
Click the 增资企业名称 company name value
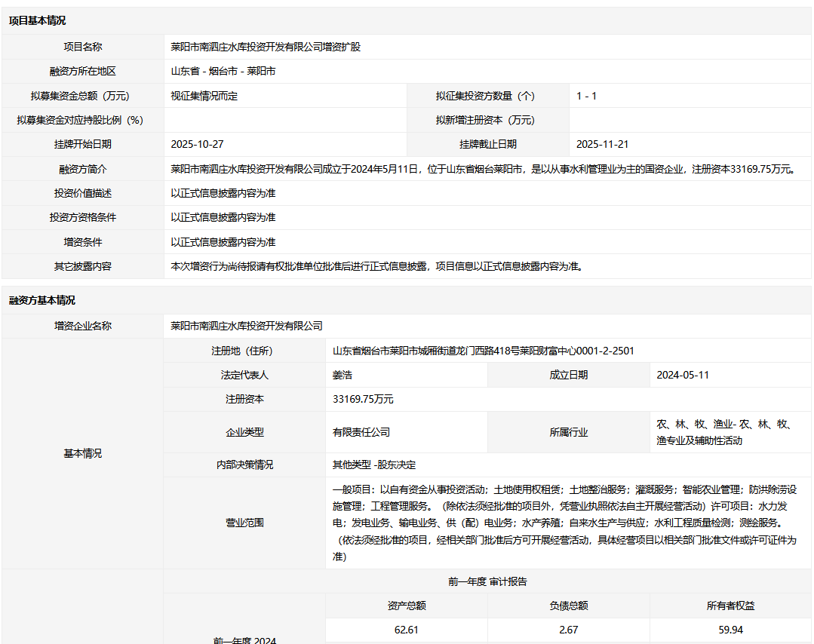click(x=247, y=326)
